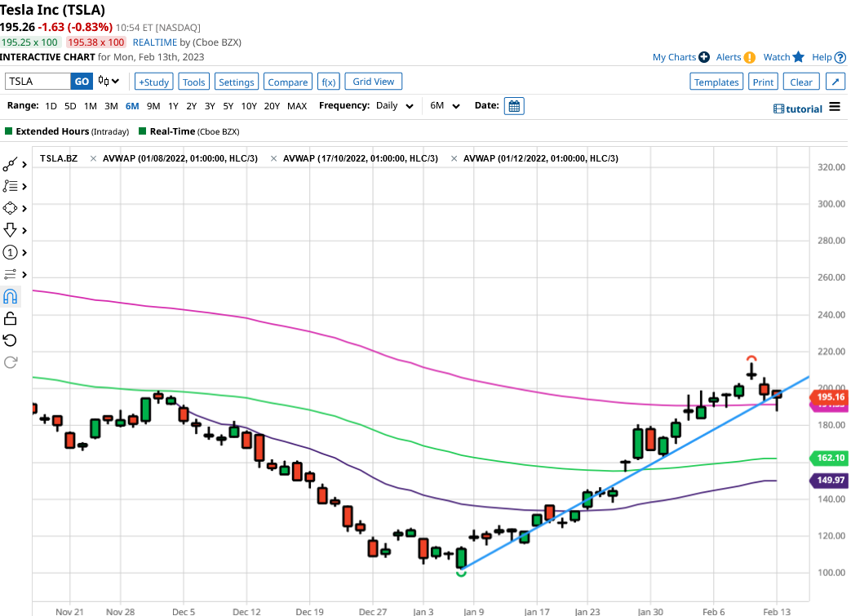
Task: Open Templates
Action: (x=716, y=82)
